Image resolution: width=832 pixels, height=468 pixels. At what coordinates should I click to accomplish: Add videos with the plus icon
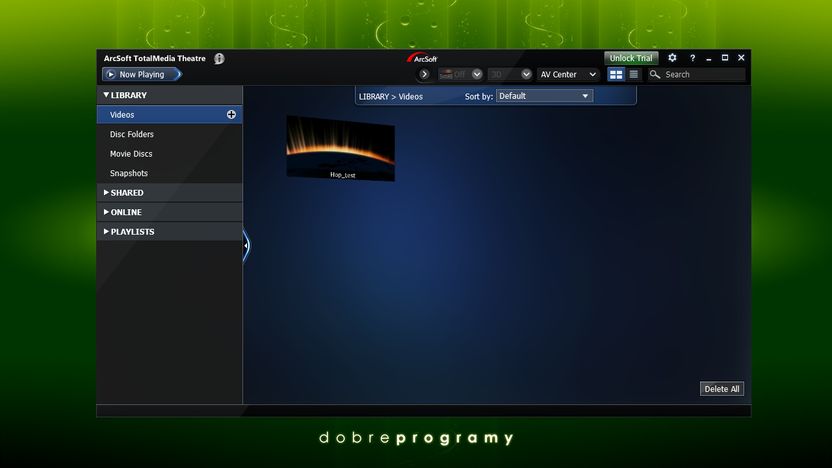tap(231, 115)
